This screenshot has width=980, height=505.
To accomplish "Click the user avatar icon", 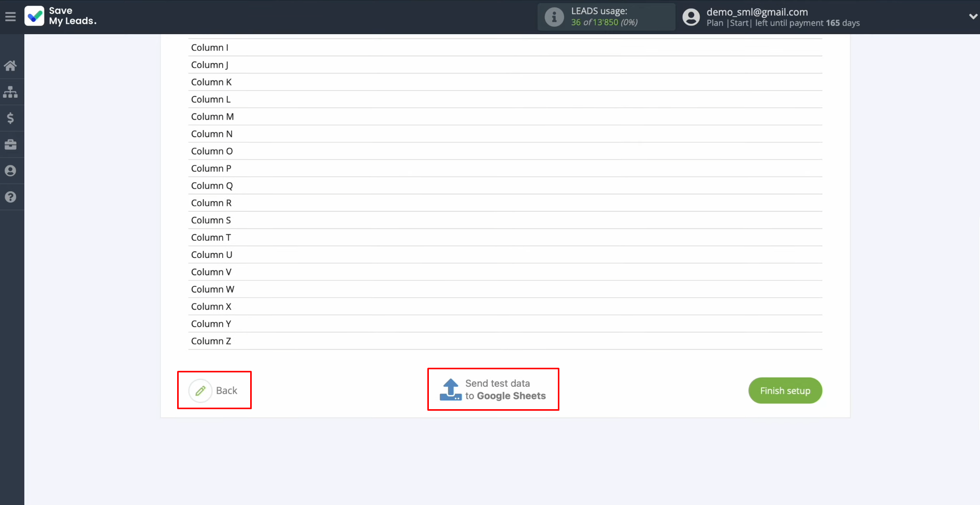I will pyautogui.click(x=691, y=17).
